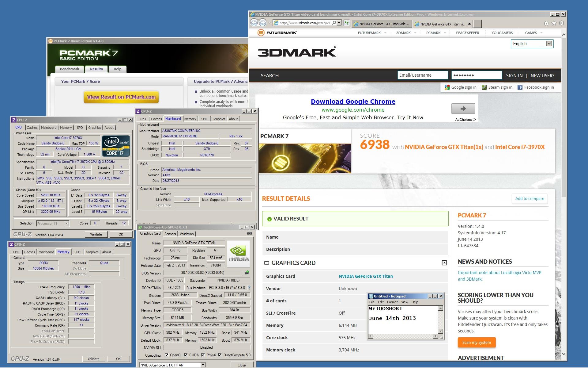Viewport: 588px width, 368px height.
Task: Click the NVIDIA logo in GPU-Z
Action: (x=239, y=254)
